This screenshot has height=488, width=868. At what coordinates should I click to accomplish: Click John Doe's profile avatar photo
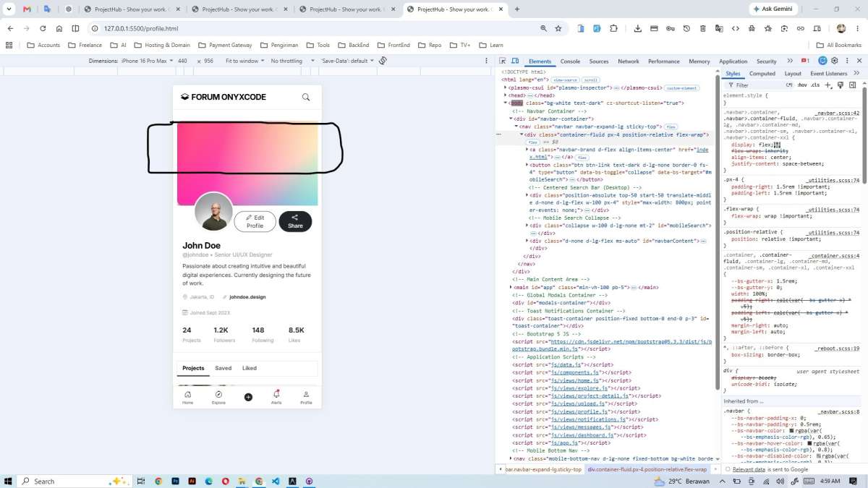(x=214, y=212)
